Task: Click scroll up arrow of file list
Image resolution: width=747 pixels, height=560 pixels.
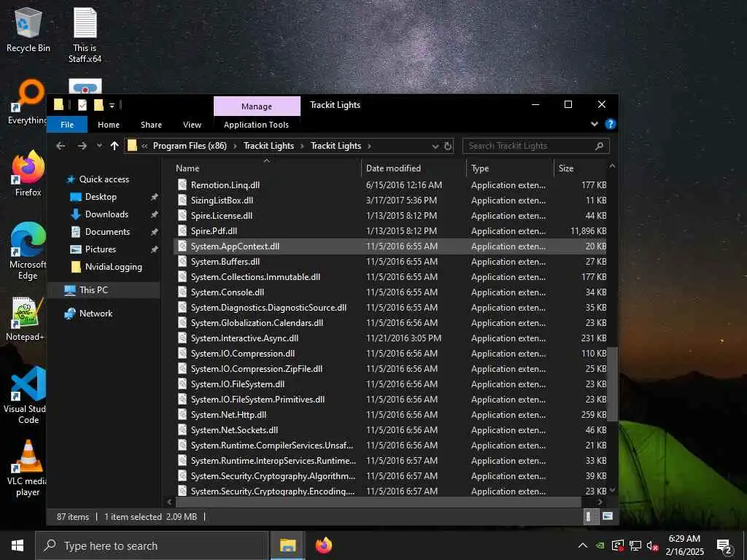Action: click(x=612, y=166)
